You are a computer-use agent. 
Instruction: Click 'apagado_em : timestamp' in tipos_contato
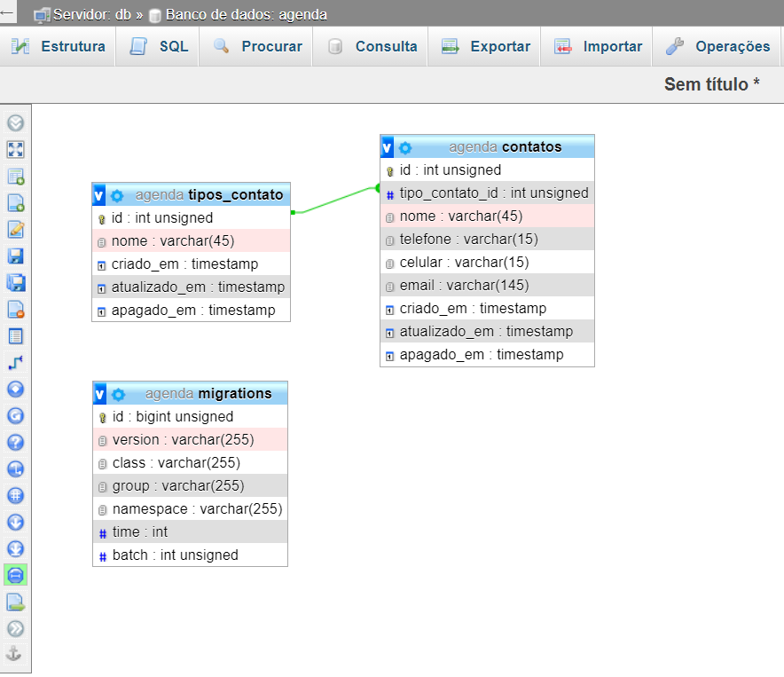[191, 310]
